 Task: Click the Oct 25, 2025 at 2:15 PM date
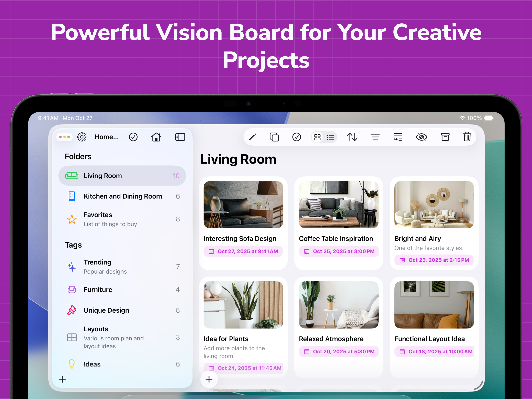tap(434, 260)
